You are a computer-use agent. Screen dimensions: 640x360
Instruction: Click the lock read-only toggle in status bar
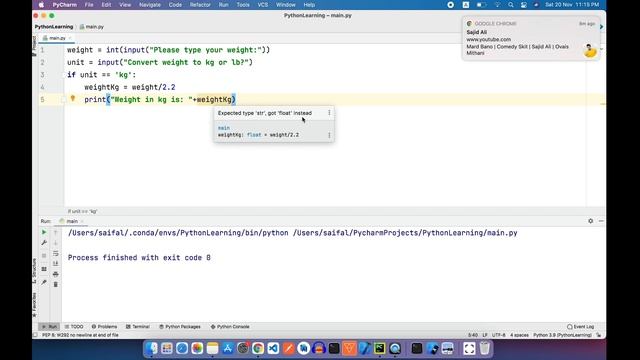pyautogui.click(x=598, y=335)
